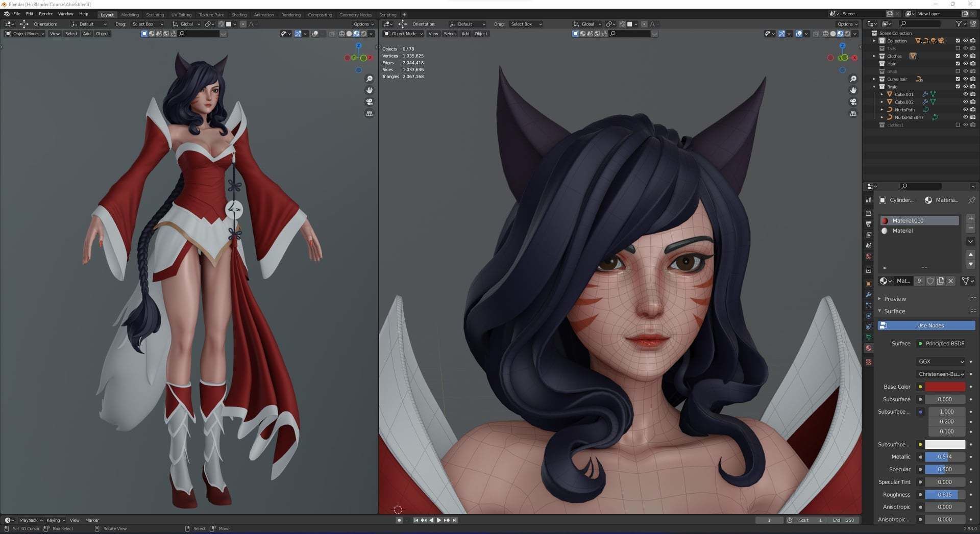Open Keying popover in timeline

click(56, 520)
